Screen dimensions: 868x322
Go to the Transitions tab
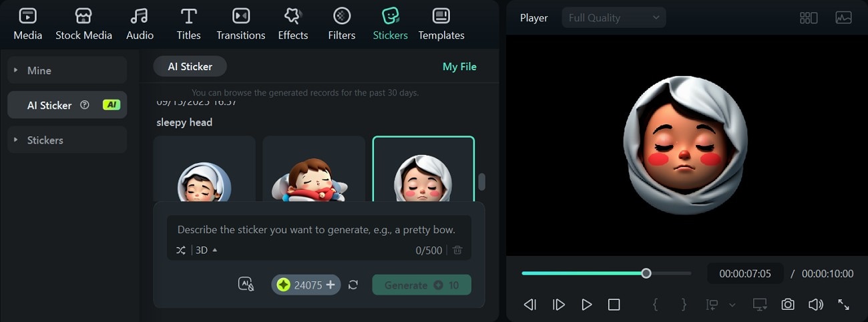pos(241,24)
